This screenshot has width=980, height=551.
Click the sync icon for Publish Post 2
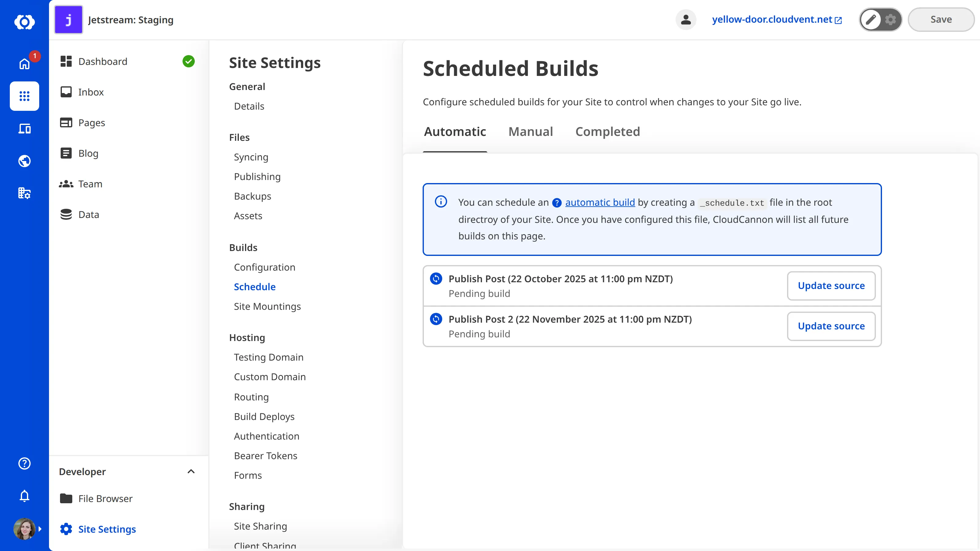[436, 319]
